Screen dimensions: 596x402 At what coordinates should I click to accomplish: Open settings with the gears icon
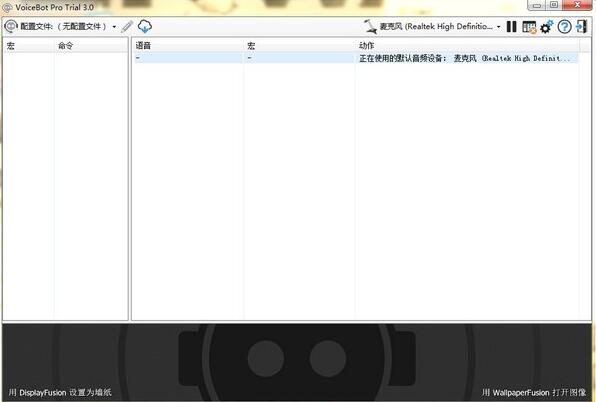click(x=547, y=27)
